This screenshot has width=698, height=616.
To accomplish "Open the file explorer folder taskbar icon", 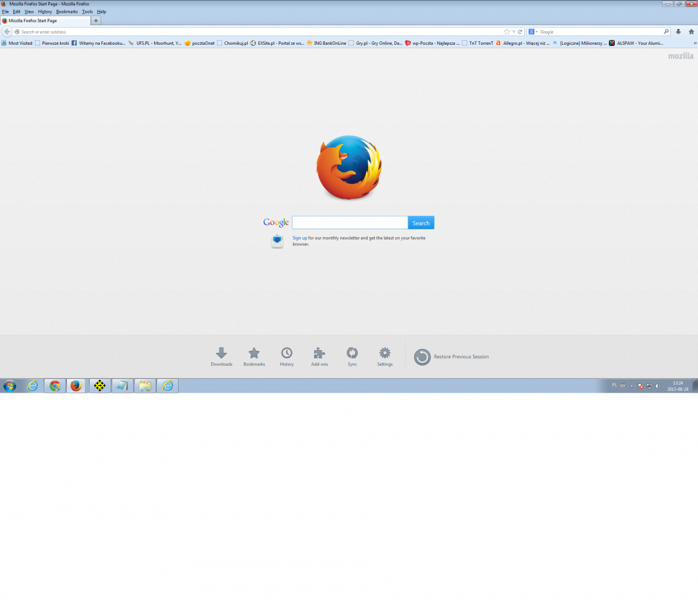I will (x=145, y=386).
